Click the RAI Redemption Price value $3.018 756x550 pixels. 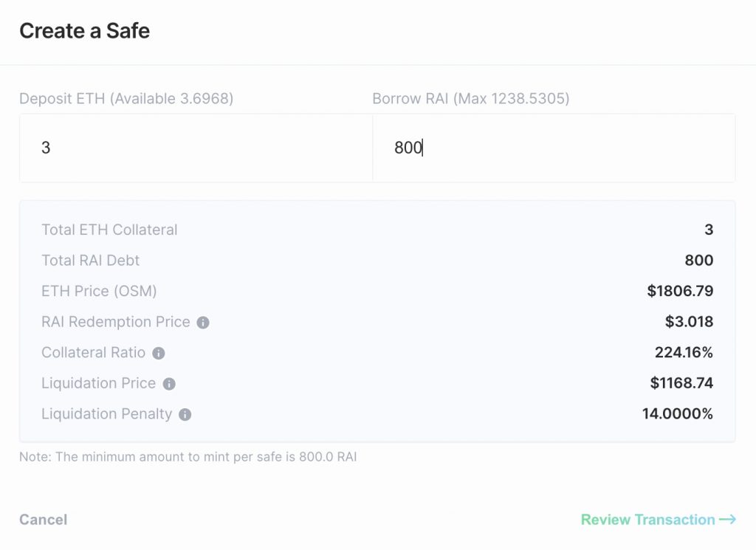(x=689, y=322)
